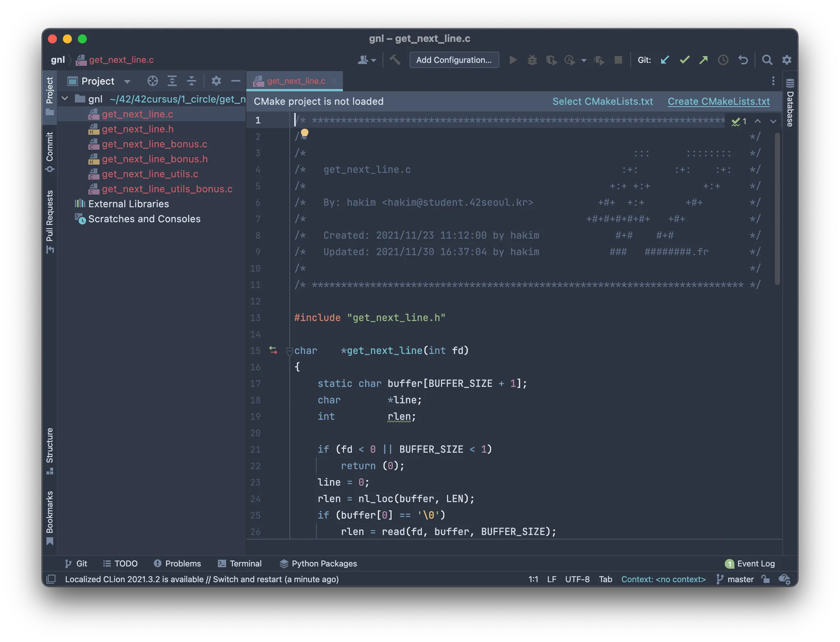
Task: Toggle the Database tool window on right
Action: click(790, 103)
